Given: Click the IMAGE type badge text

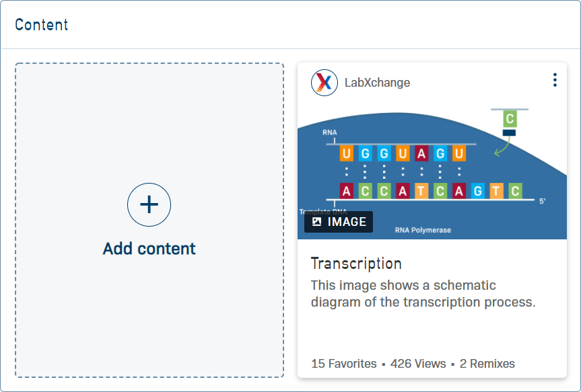Looking at the screenshot, I should [347, 222].
